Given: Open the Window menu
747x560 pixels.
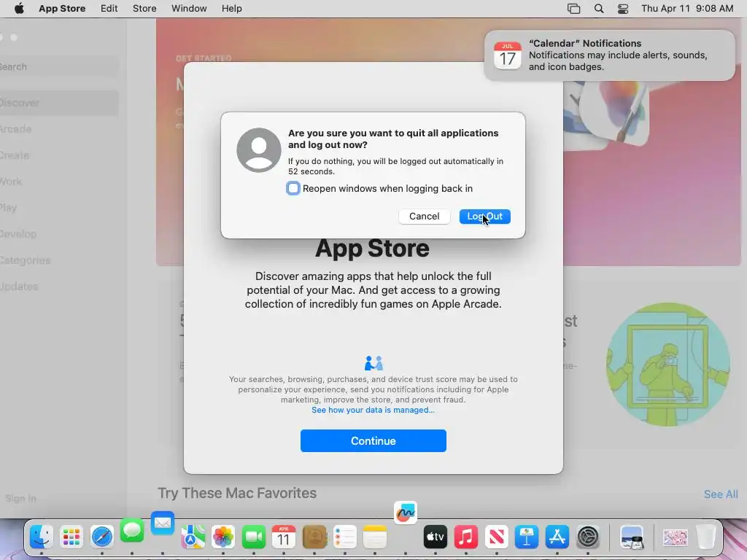Looking at the screenshot, I should (189, 9).
